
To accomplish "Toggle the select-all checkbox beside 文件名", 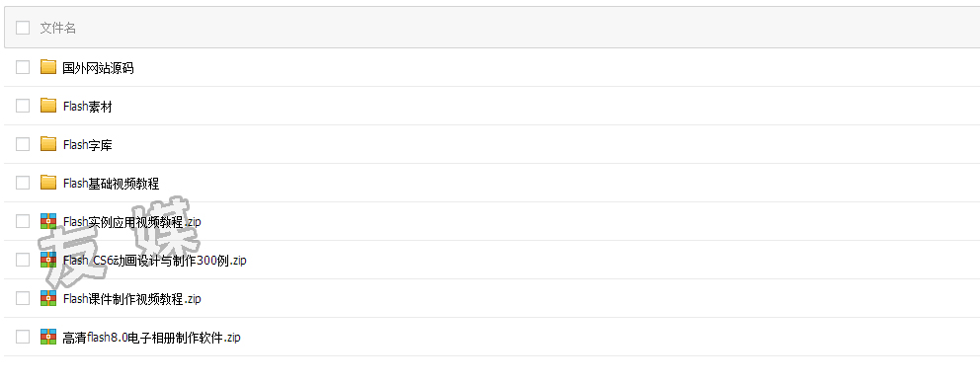I will [x=23, y=28].
